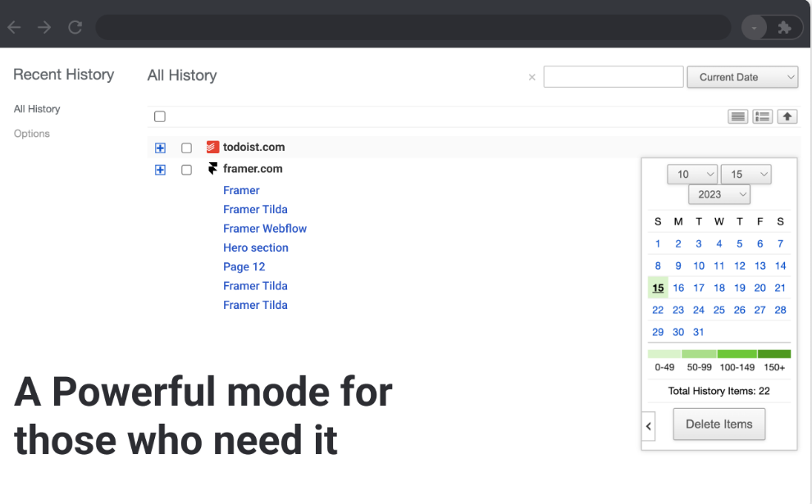Check the framer.com checkbox

186,170
